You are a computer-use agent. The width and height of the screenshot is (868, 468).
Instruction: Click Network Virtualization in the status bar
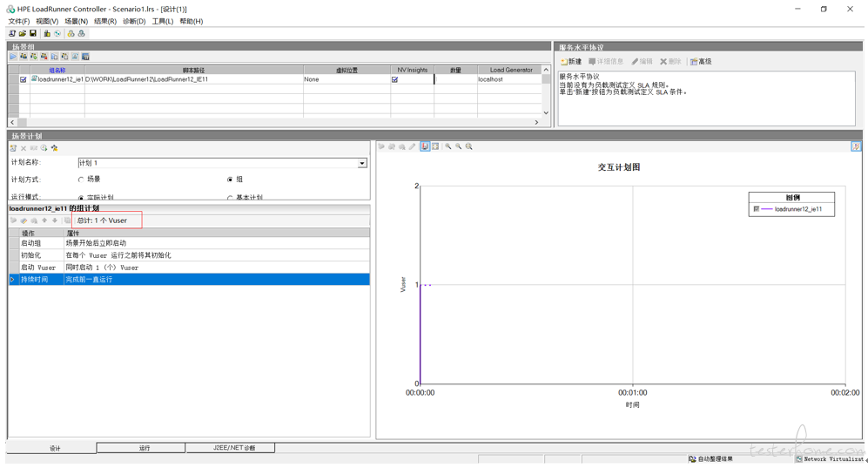pos(829,459)
